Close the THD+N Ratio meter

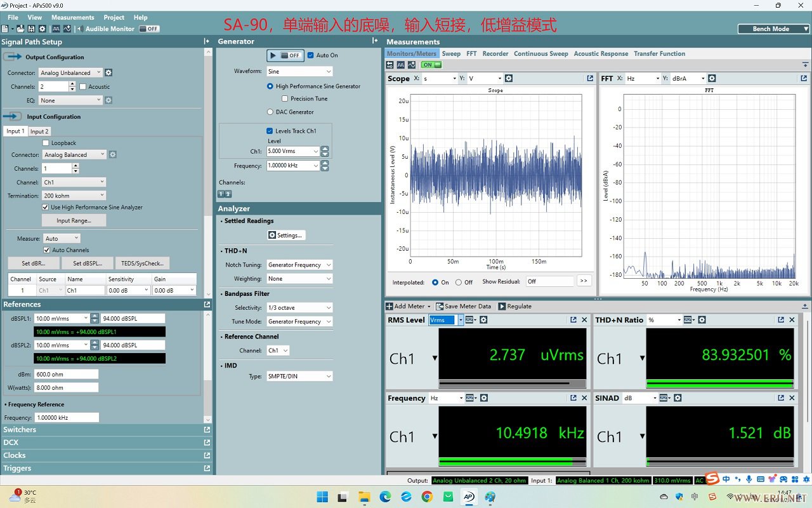pos(792,320)
